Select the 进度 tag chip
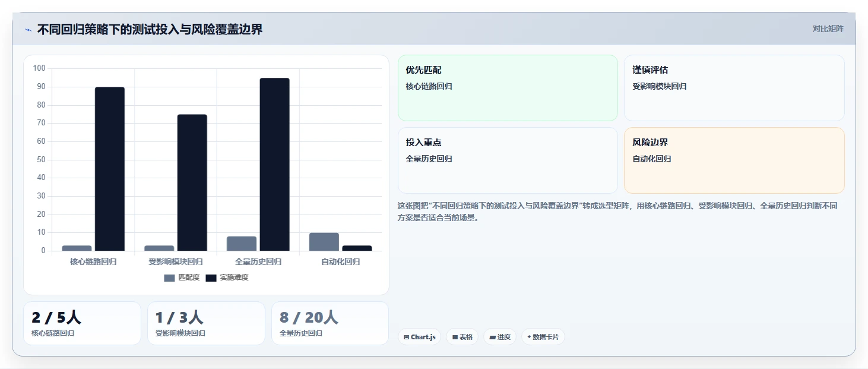Image resolution: width=868 pixels, height=369 pixels. click(x=500, y=337)
